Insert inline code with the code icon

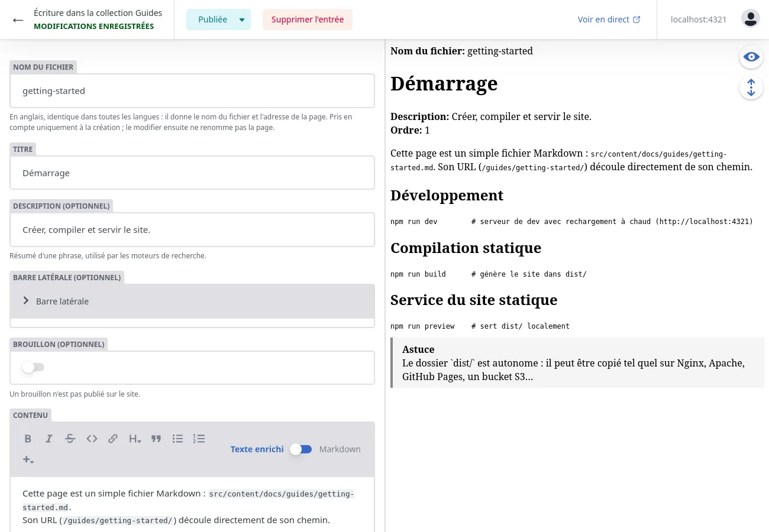[92, 439]
